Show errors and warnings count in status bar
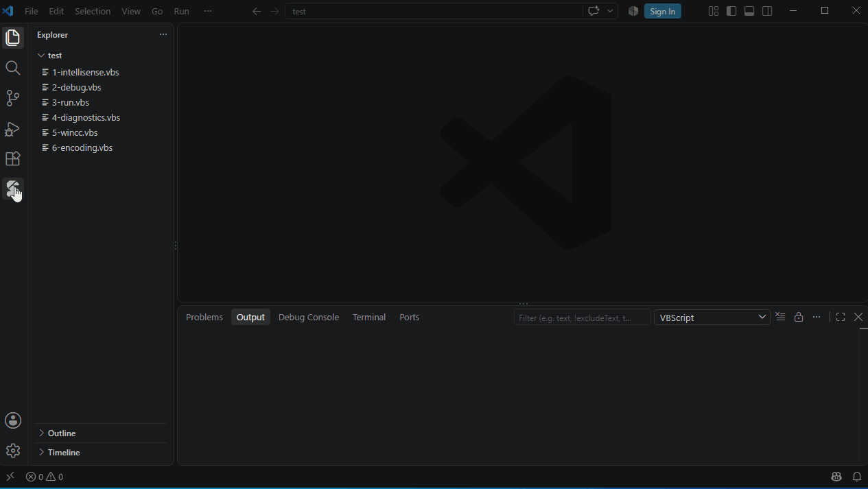 click(45, 477)
